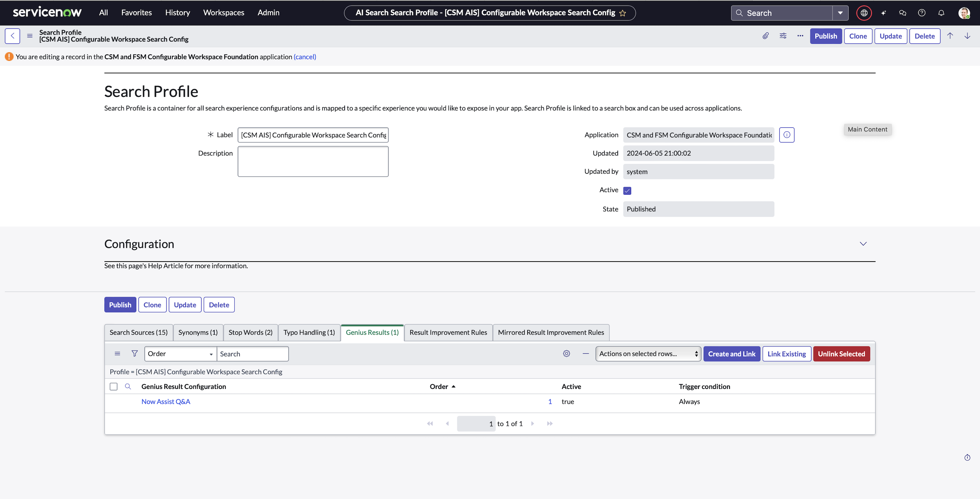Open the Now Assist Q&A record
The height and width of the screenshot is (499, 980).
[x=166, y=402]
